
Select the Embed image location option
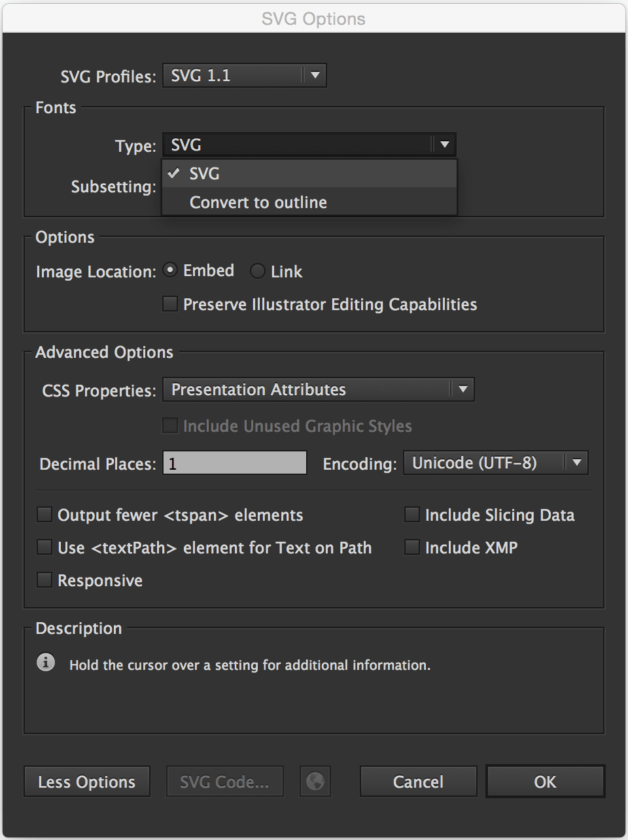coord(170,270)
